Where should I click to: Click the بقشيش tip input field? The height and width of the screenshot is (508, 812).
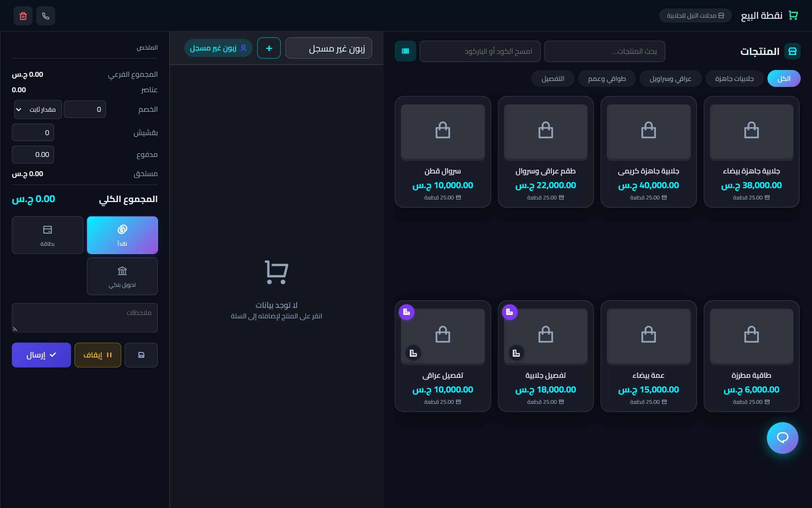pyautogui.click(x=33, y=132)
